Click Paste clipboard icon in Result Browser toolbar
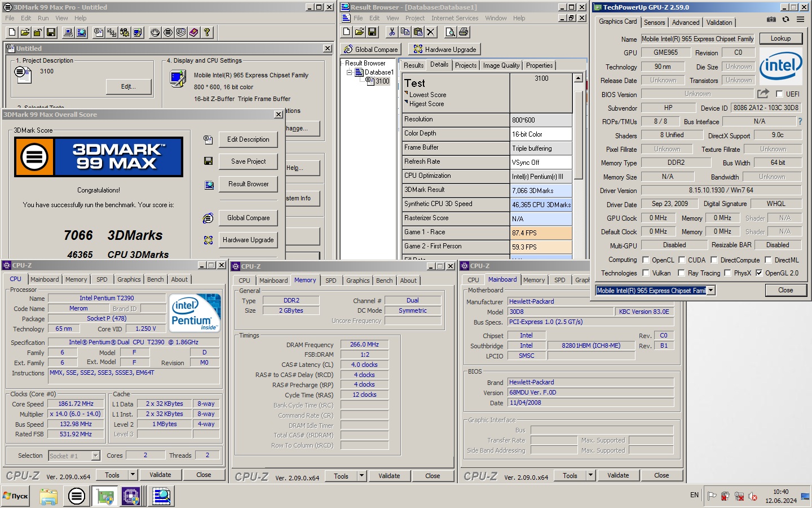812x508 pixels. click(418, 32)
